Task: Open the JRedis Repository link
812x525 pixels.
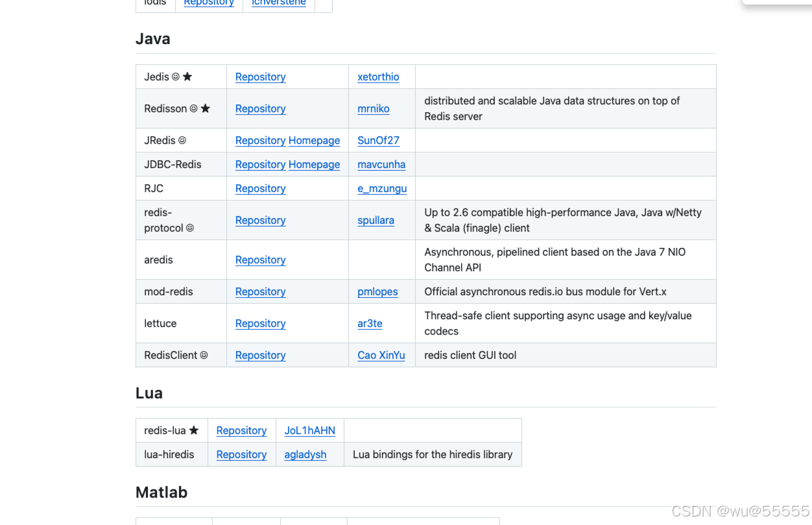Action: [x=260, y=140]
